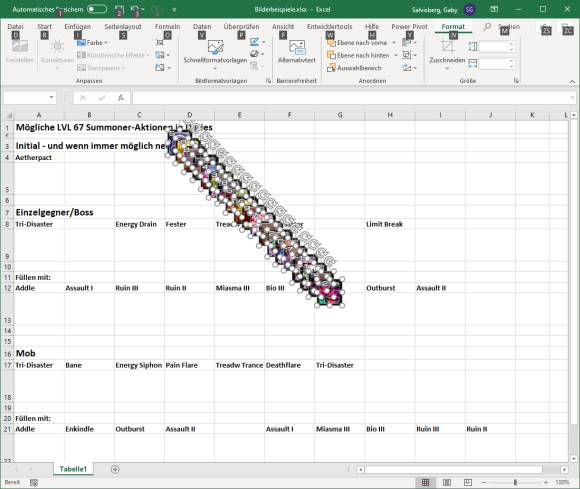Select row header 12

point(7,288)
